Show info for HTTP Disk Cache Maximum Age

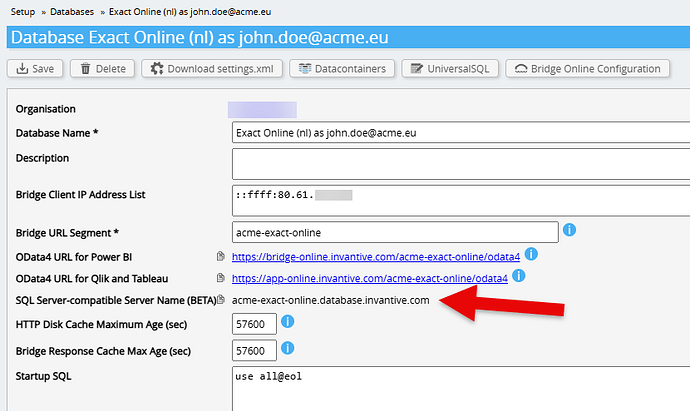click(x=287, y=322)
